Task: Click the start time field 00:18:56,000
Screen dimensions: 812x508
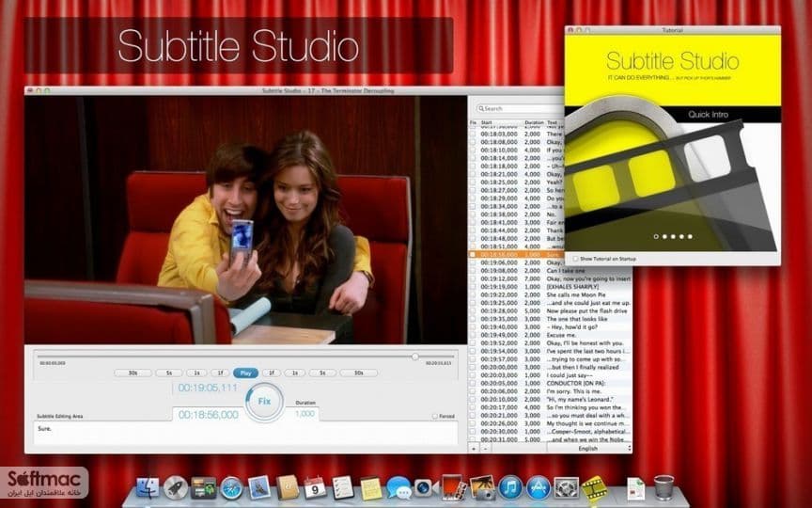Action: [209, 415]
